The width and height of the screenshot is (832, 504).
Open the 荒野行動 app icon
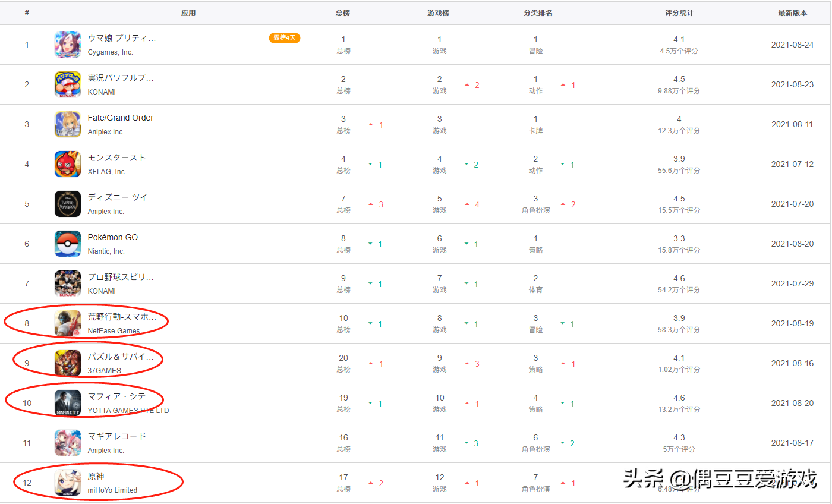click(68, 323)
